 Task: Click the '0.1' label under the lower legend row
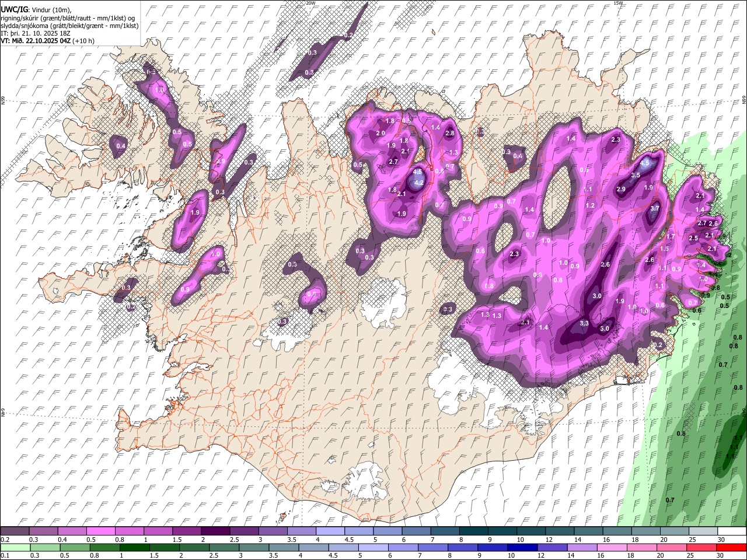coord(5,556)
